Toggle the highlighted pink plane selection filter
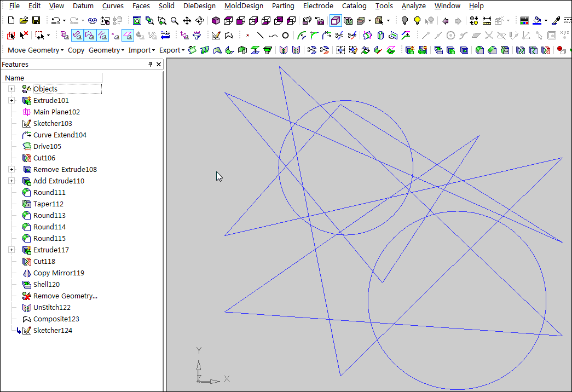 (128, 36)
